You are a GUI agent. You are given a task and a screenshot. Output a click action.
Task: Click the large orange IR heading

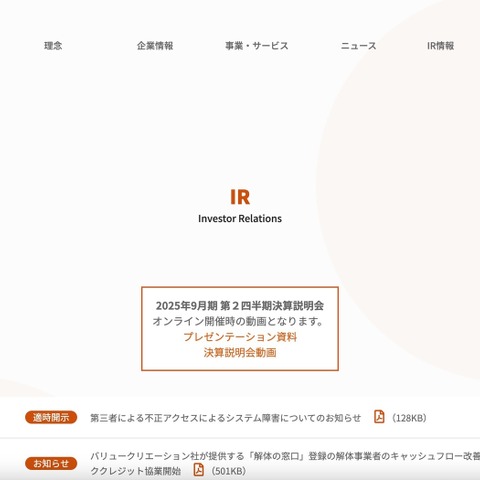240,197
